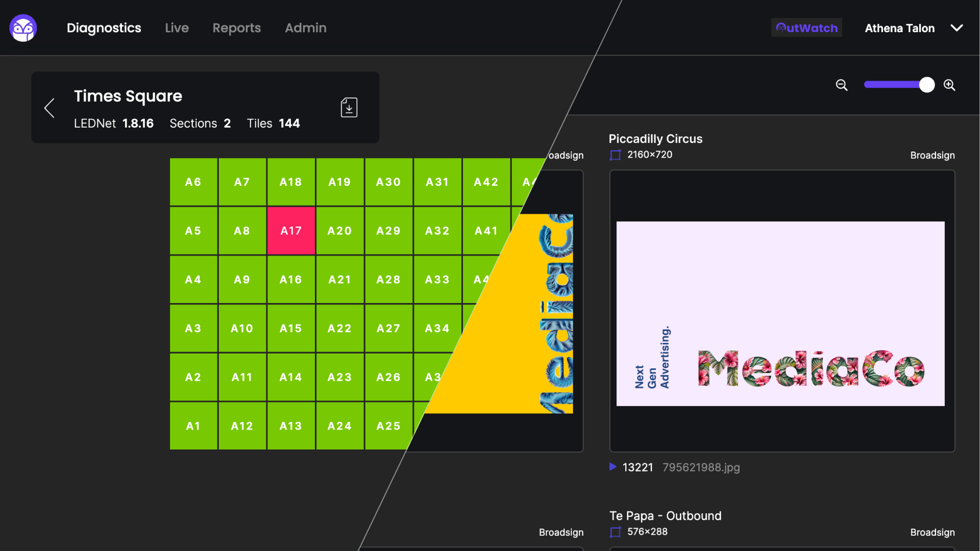Select tile A16
The image size is (980, 551).
(x=291, y=280)
